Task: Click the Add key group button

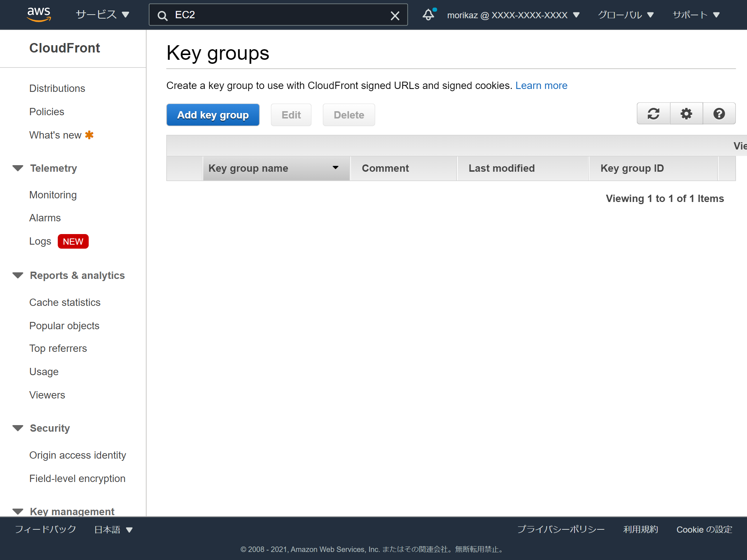Action: pyautogui.click(x=213, y=114)
